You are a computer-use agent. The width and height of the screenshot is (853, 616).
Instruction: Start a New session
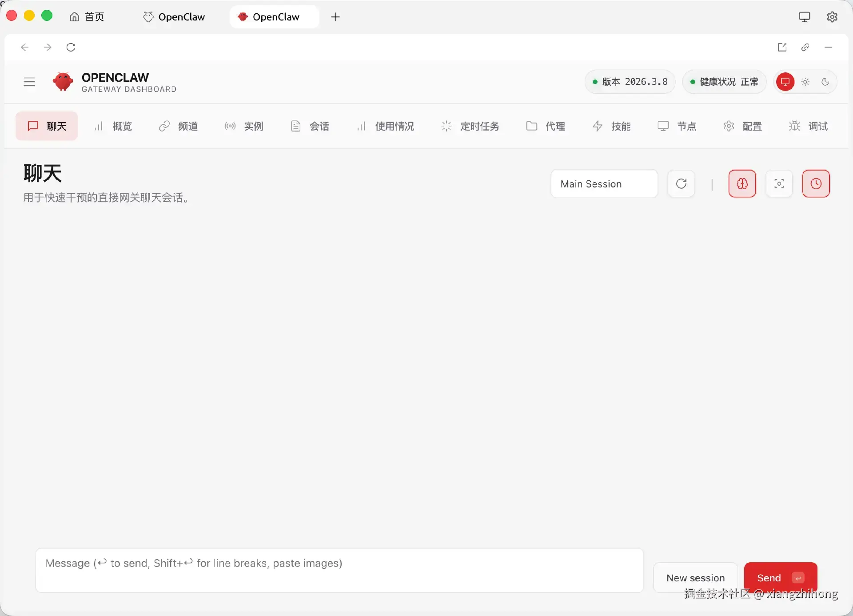(x=695, y=577)
